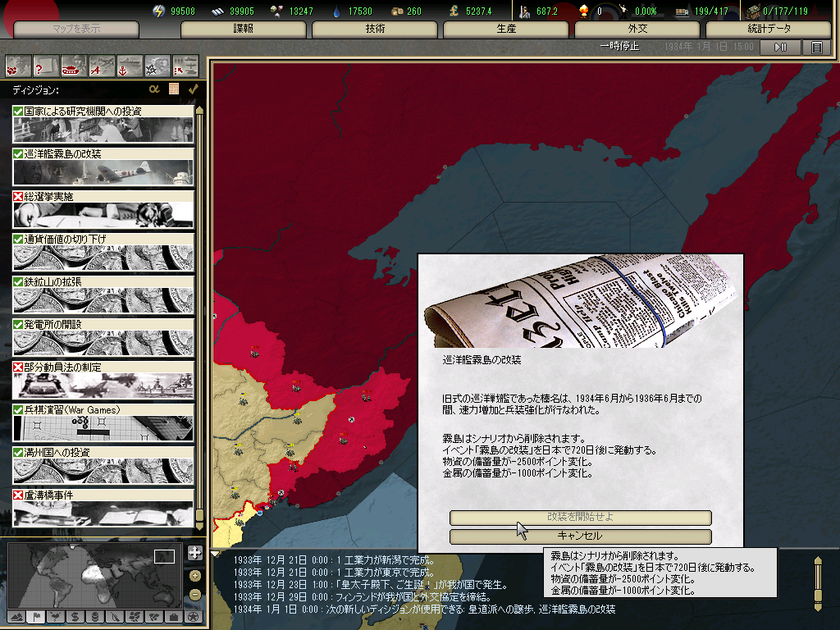This screenshot has height=630, width=840.
Task: Show land units via the tank icon
Action: 73,66
